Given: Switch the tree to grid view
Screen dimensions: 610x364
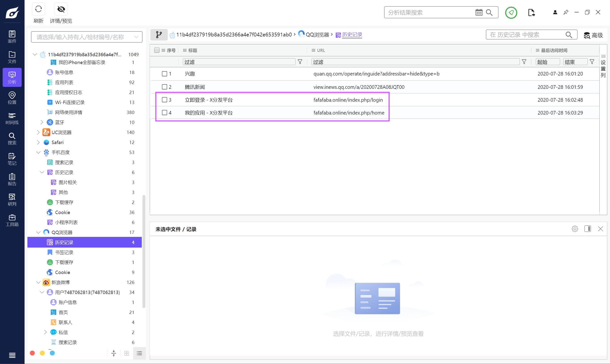Looking at the screenshot, I should (127, 353).
